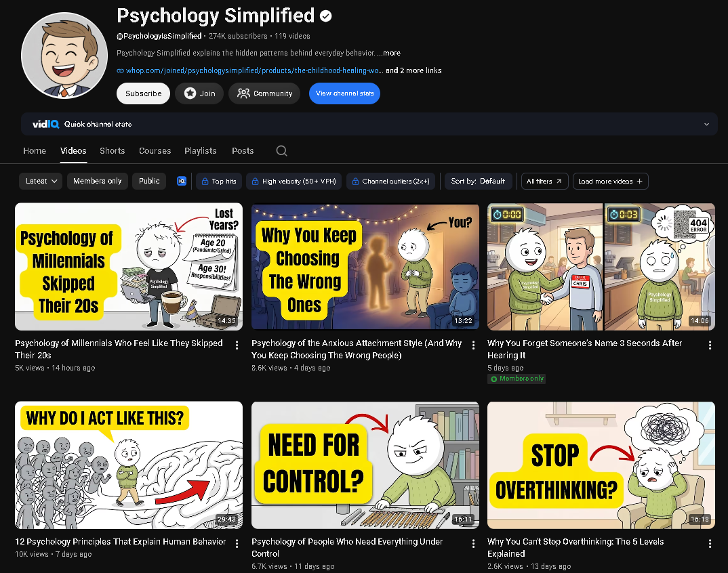This screenshot has width=728, height=573.
Task: Toggle the locked Top hits filter
Action: point(219,181)
